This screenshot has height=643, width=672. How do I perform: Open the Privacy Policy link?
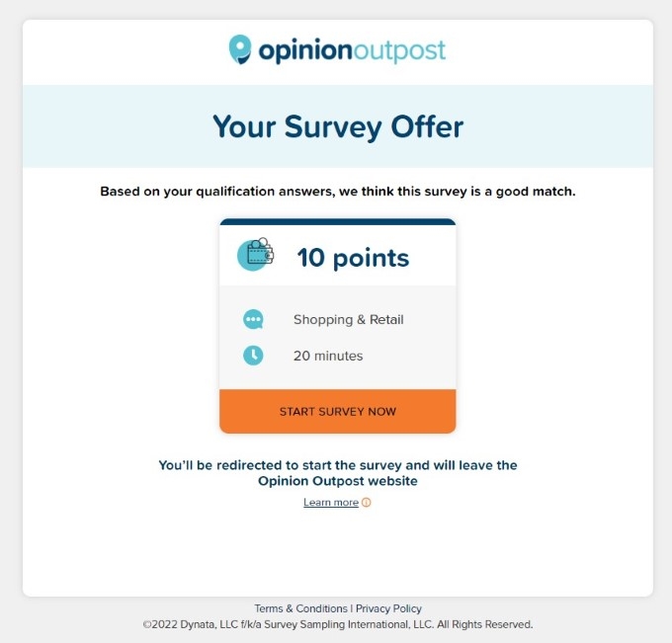[x=388, y=608]
